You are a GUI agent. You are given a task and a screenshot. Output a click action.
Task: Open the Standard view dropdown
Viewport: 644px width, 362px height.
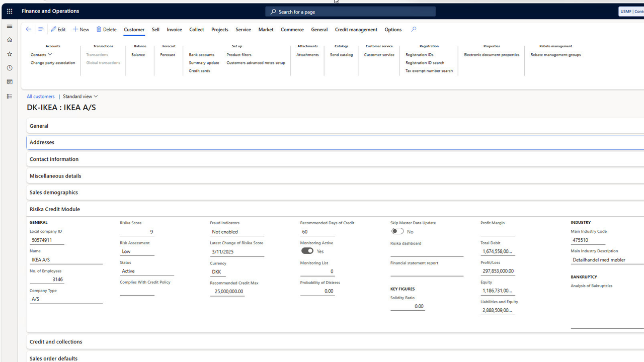point(80,97)
